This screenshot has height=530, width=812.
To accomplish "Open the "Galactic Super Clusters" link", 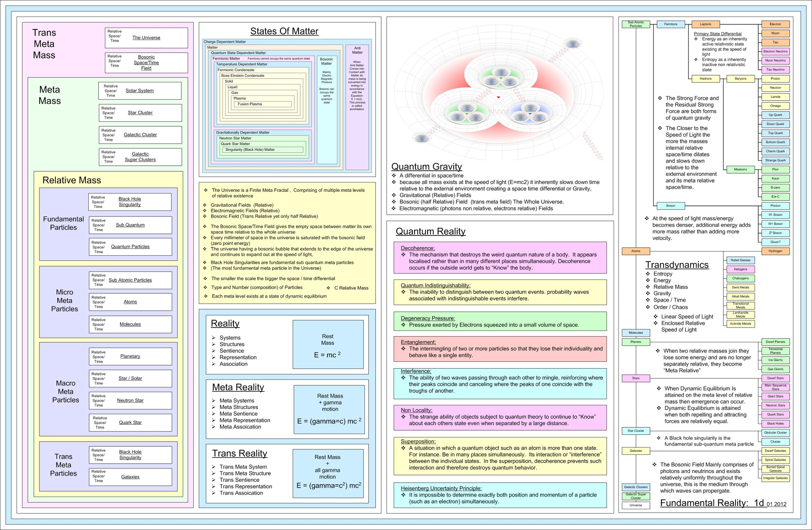I will [140, 157].
